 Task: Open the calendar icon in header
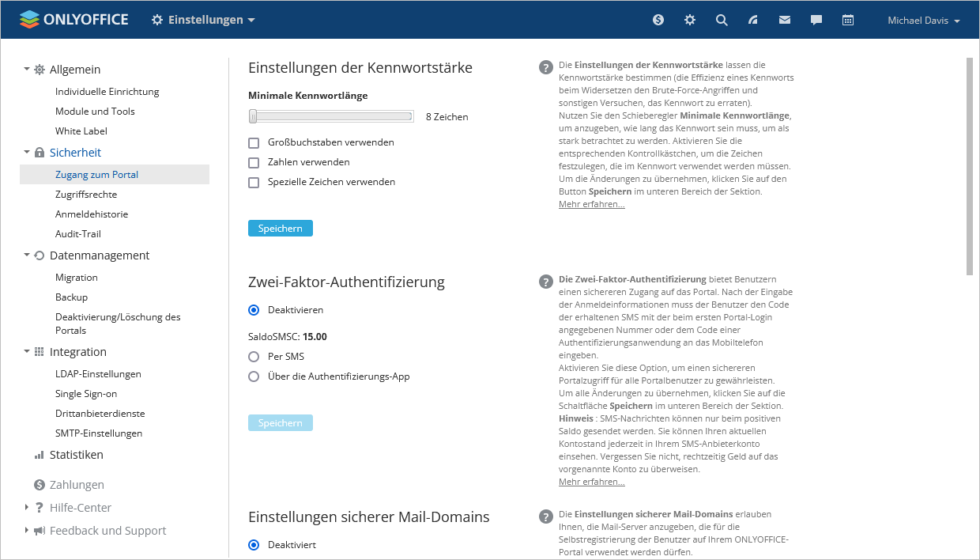848,20
